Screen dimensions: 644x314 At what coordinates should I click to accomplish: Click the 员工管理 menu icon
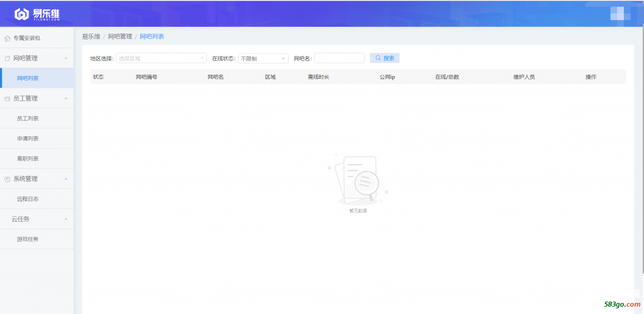click(x=8, y=99)
